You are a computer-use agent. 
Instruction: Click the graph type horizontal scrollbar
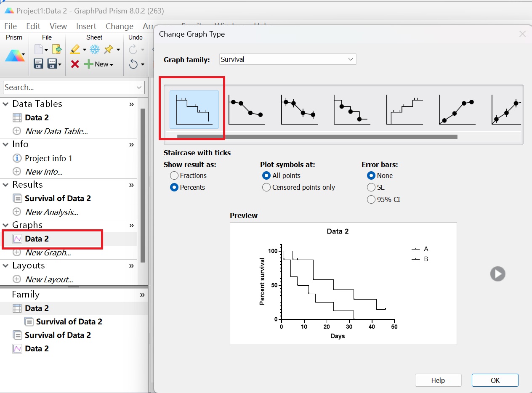coord(317,137)
